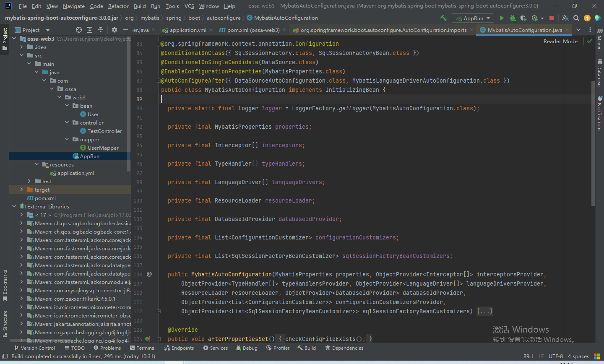
Task: Toggle the Bookmarks side tool window
Action: click(x=5, y=286)
